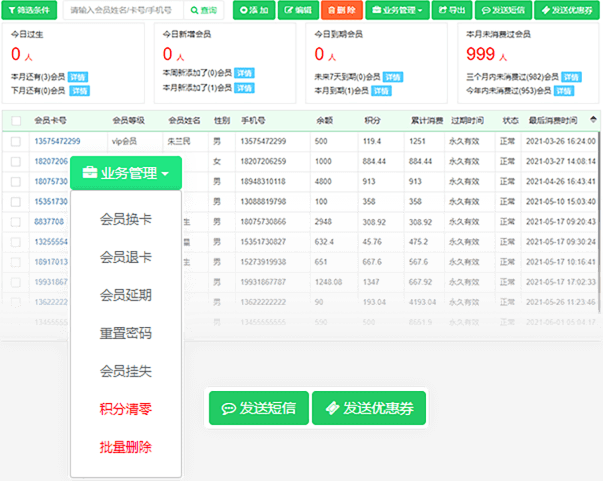Collapse the large 业务管理 dropdown
Viewport: 603px width, 481px height.
(x=125, y=173)
